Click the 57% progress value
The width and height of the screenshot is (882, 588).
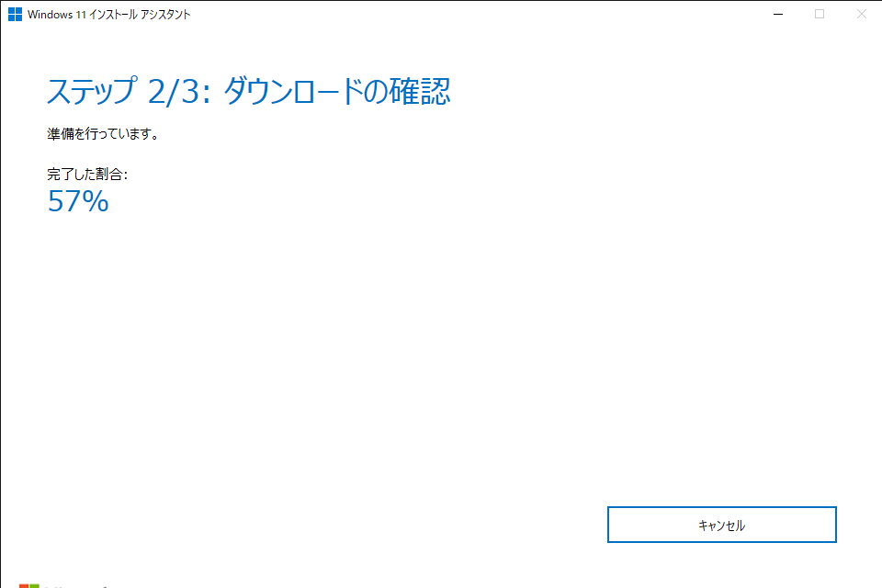[x=78, y=202]
